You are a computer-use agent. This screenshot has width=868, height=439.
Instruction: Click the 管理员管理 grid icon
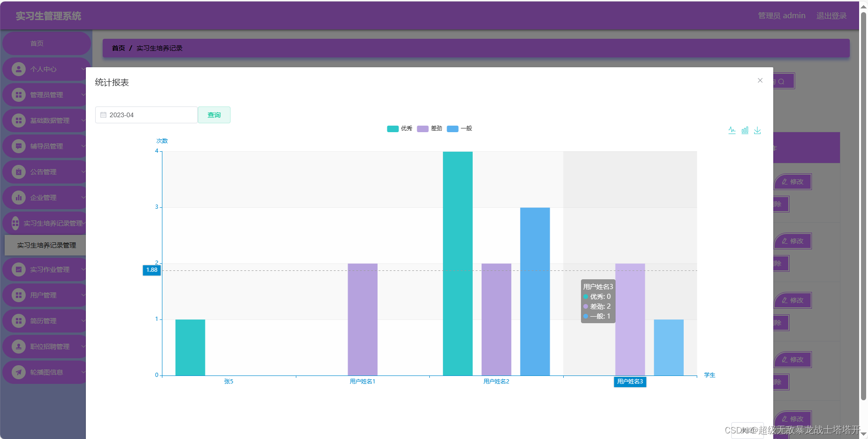click(19, 95)
